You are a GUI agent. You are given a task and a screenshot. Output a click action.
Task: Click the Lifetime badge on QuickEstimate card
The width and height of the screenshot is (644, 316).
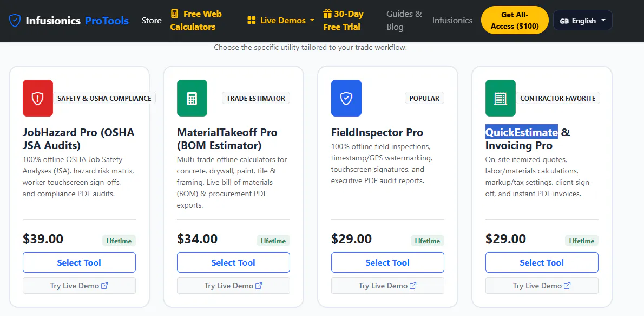[582, 241]
